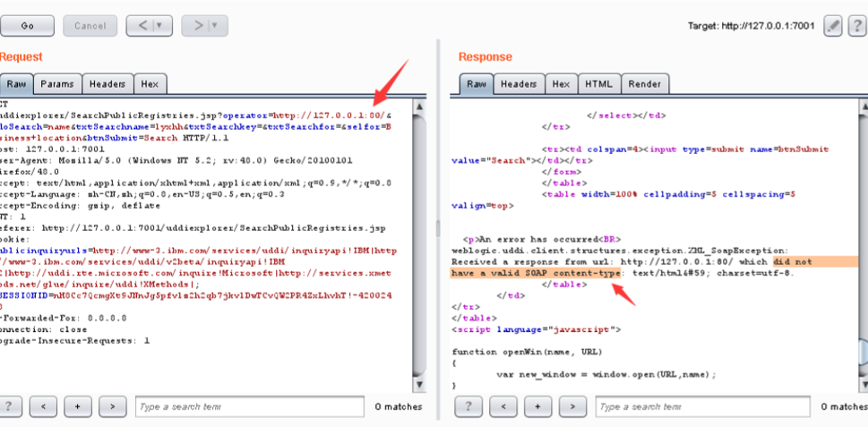
Task: Go back in request history
Action: (142, 26)
